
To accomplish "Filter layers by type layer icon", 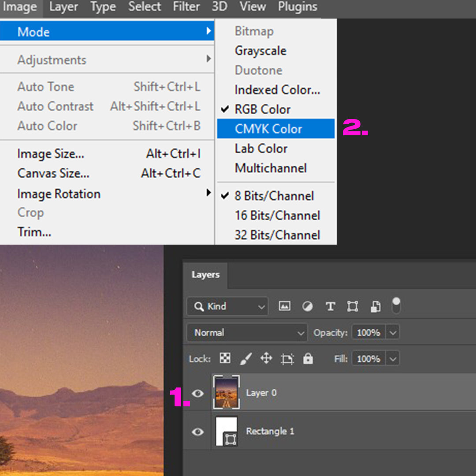I will click(330, 306).
